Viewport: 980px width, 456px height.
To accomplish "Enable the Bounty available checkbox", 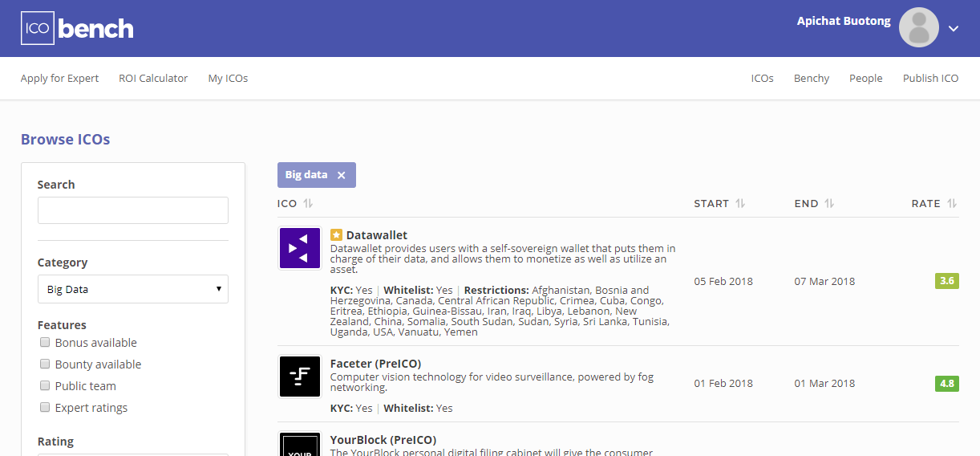I will [45, 364].
